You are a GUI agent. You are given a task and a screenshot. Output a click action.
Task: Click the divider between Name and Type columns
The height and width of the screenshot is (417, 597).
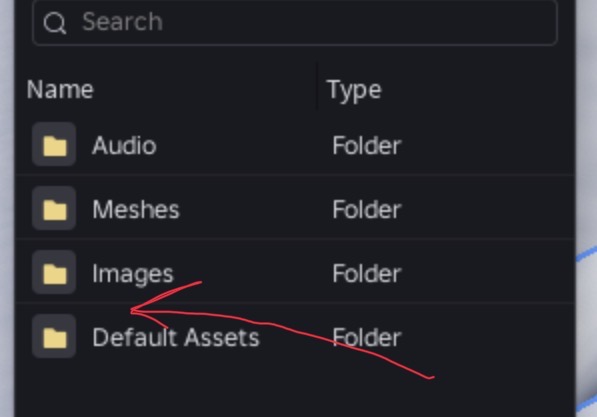(x=317, y=87)
